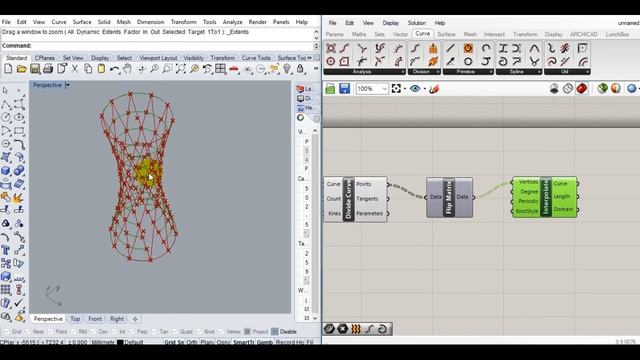Click the lightbulb Hide/Show icon in Rhino
The height and width of the screenshot is (360, 640).
click(x=287, y=69)
